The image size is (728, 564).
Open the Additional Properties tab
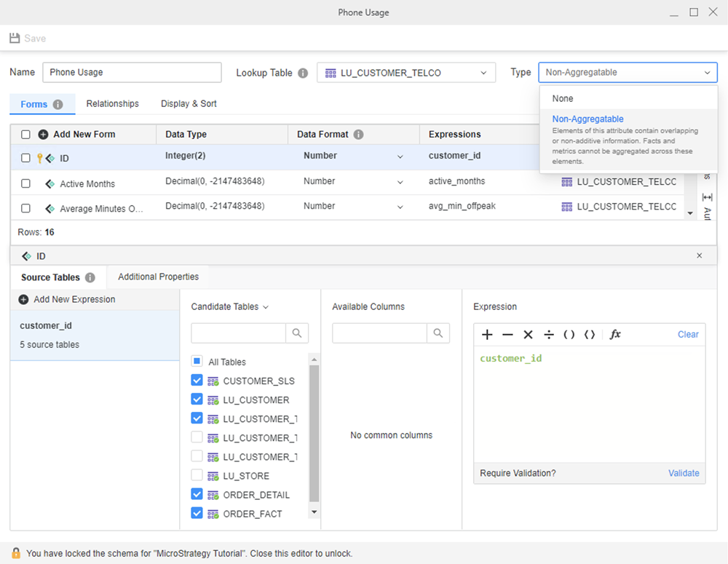[158, 277]
